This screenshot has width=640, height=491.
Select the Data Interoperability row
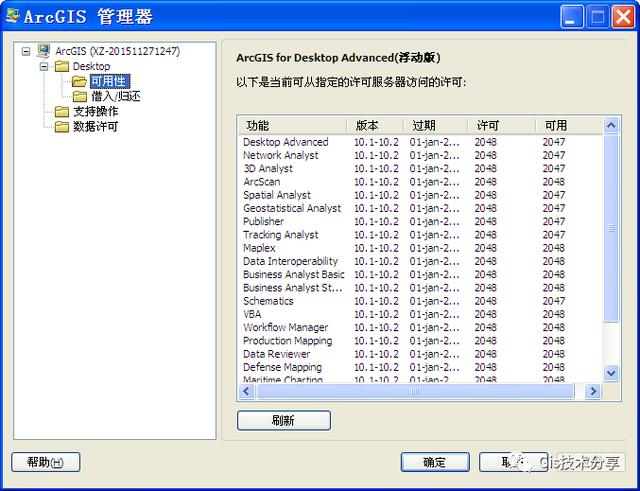420,261
